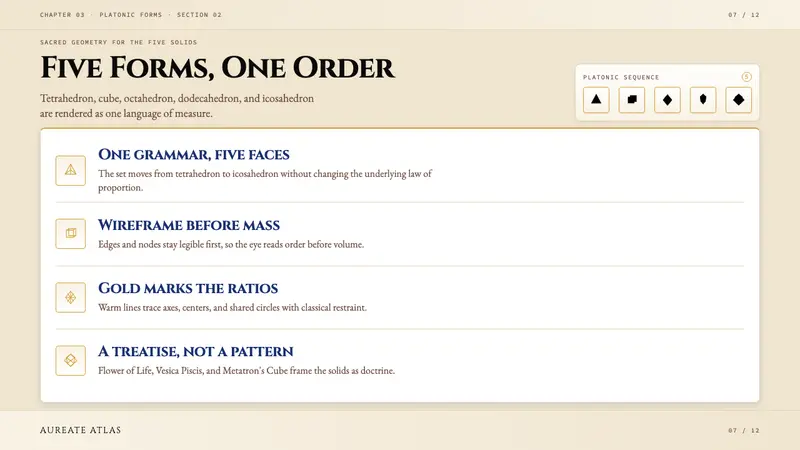The width and height of the screenshot is (800, 450).
Task: Click the '07 / 12' page counter in footer
Action: point(744,431)
